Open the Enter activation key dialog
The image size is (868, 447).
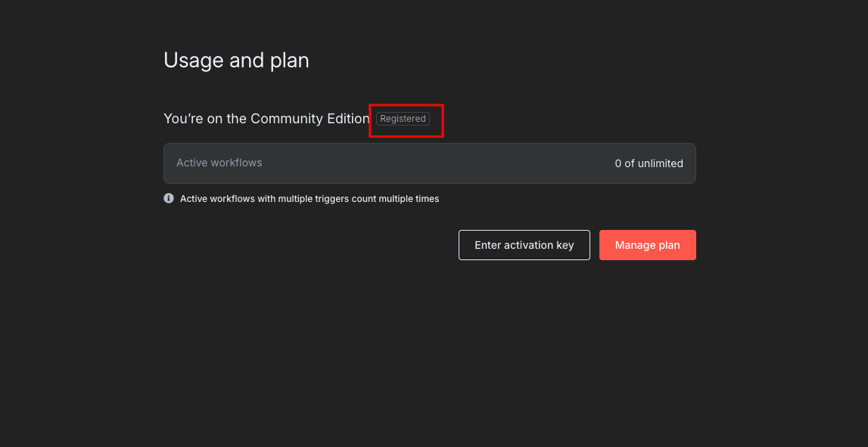[x=524, y=245]
